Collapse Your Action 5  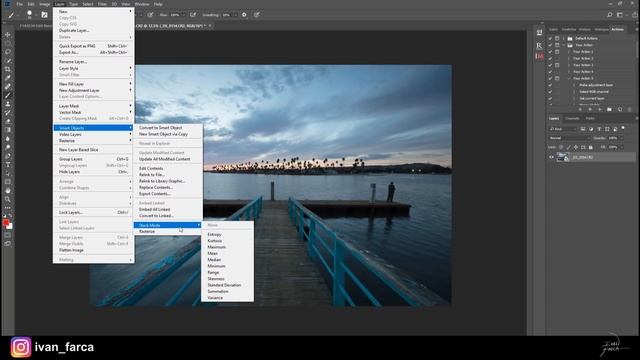(569, 78)
